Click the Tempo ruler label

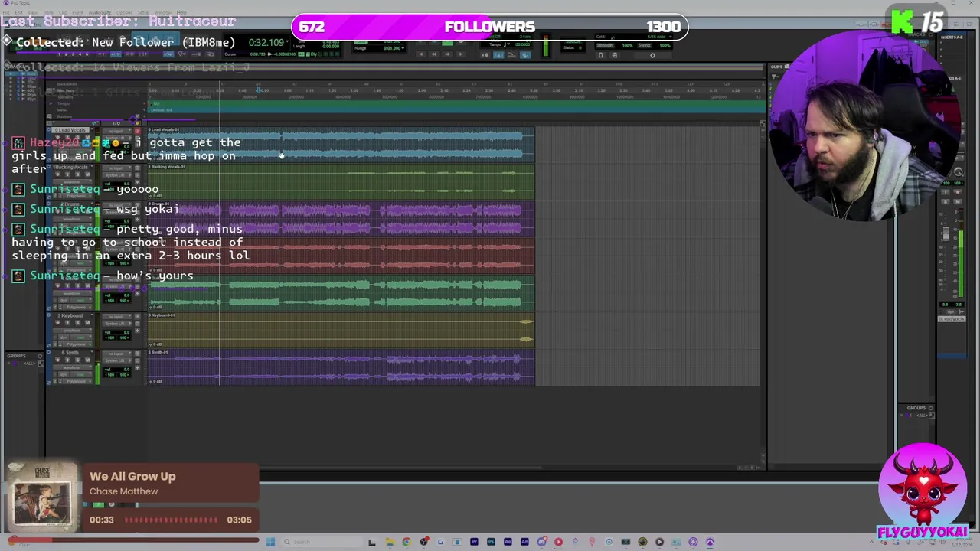[x=64, y=103]
